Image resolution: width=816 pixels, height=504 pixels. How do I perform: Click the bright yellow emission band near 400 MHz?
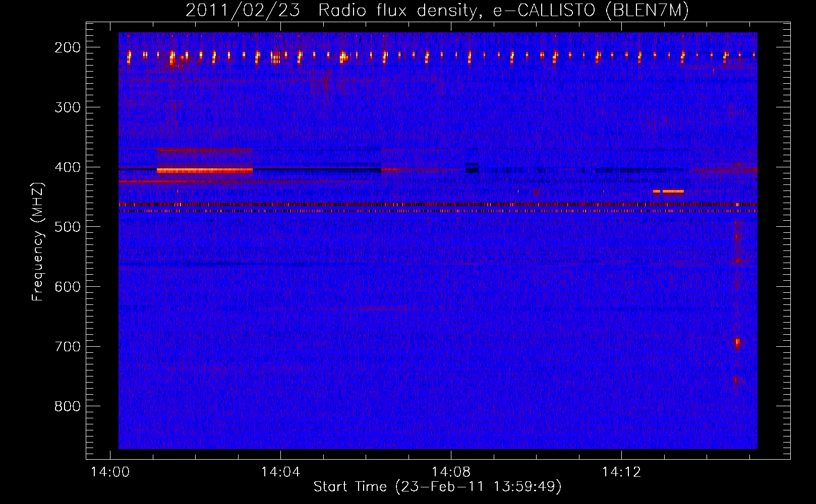pos(205,171)
